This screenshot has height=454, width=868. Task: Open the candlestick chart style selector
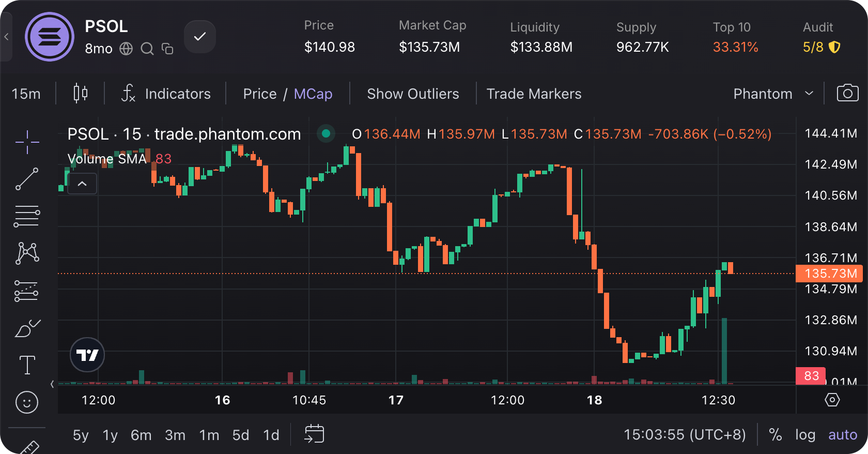point(80,94)
